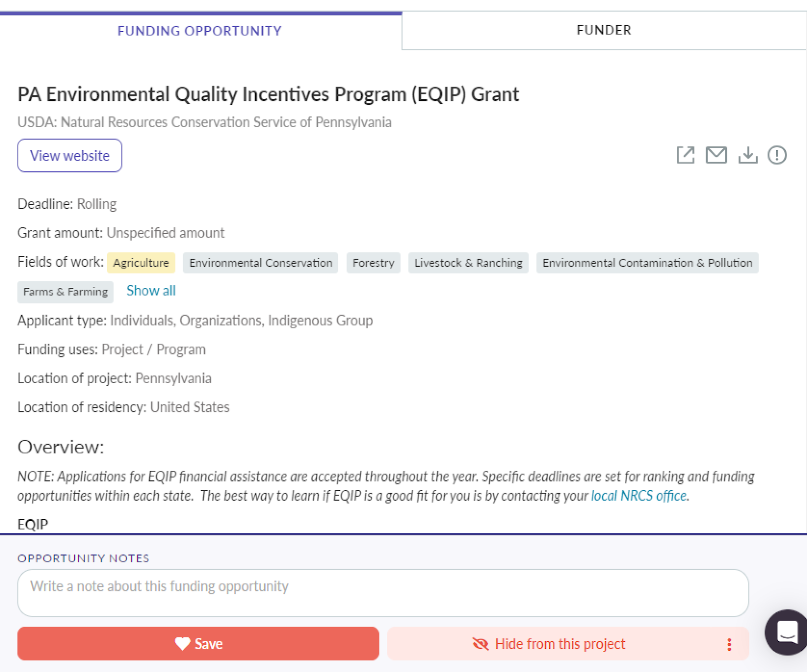807x672 pixels.
Task: Click the envelope icon to email this opportunity
Action: click(716, 156)
